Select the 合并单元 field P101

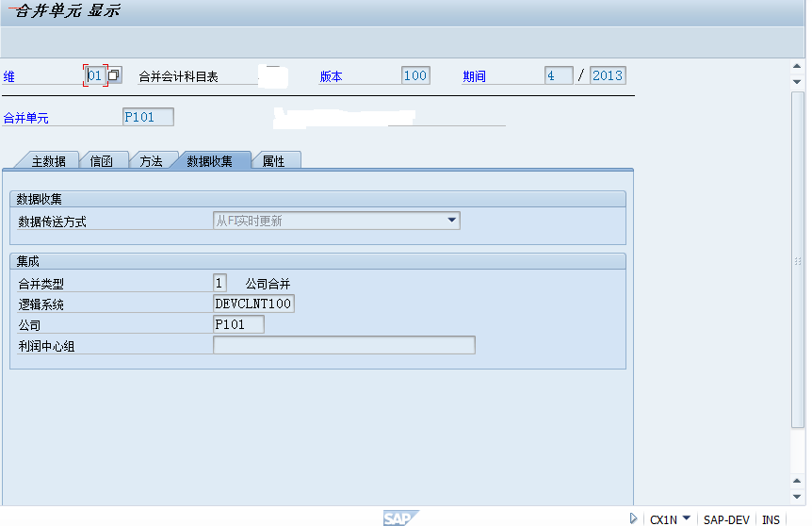[148, 117]
